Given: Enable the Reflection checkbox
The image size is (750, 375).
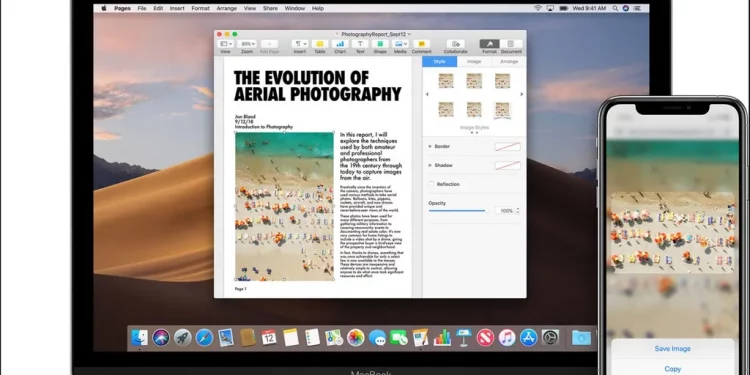Looking at the screenshot, I should [x=431, y=184].
